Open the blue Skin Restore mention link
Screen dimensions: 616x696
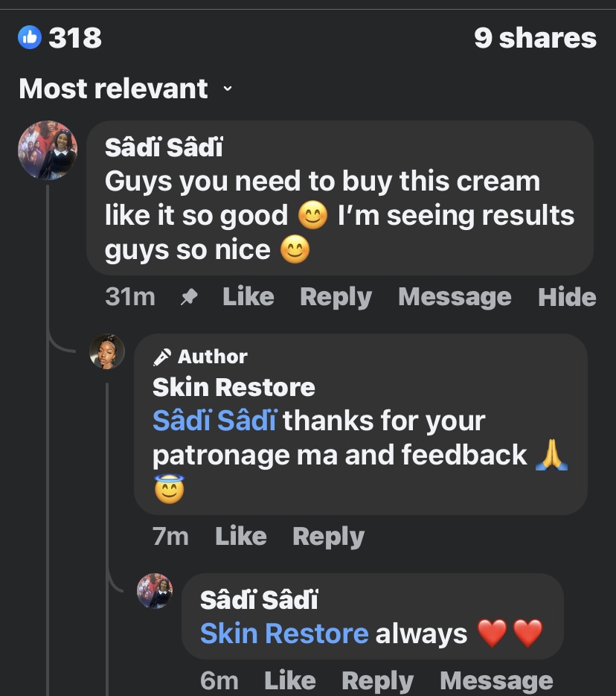pos(284,633)
